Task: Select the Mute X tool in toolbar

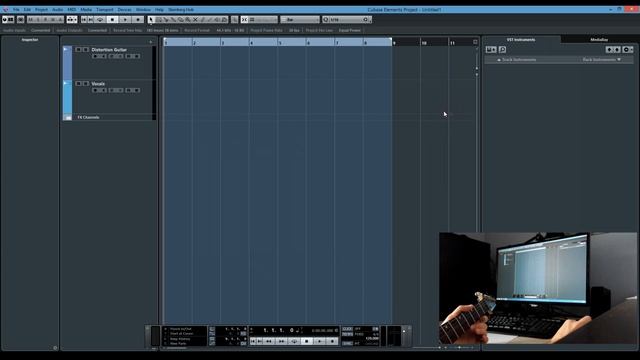Action: [x=195, y=19]
